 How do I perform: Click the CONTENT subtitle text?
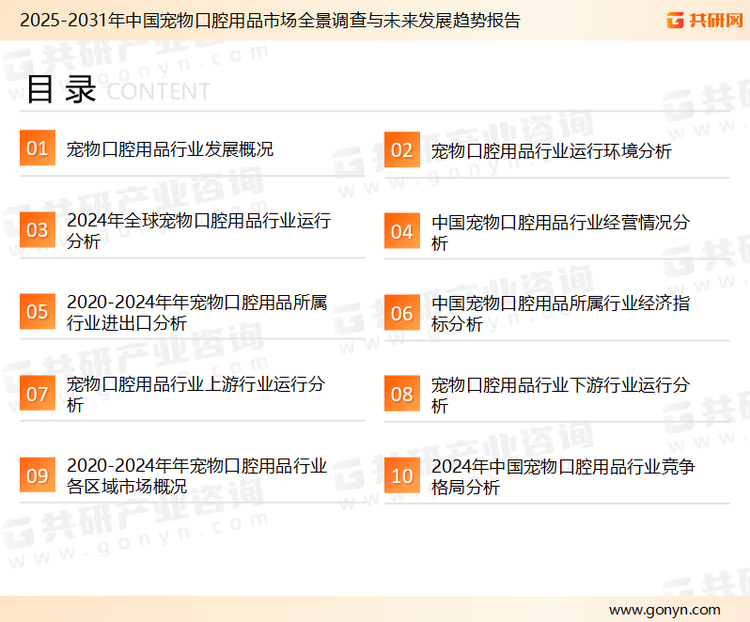pyautogui.click(x=158, y=91)
